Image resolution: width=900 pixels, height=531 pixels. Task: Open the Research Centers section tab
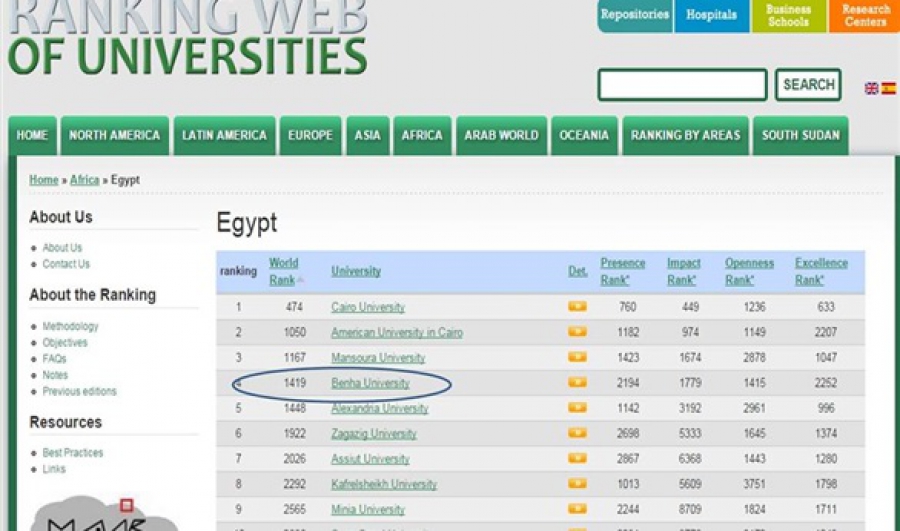click(x=864, y=15)
